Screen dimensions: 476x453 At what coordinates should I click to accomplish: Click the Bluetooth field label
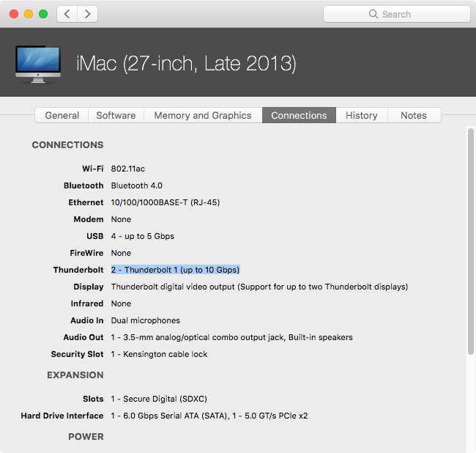pos(83,185)
